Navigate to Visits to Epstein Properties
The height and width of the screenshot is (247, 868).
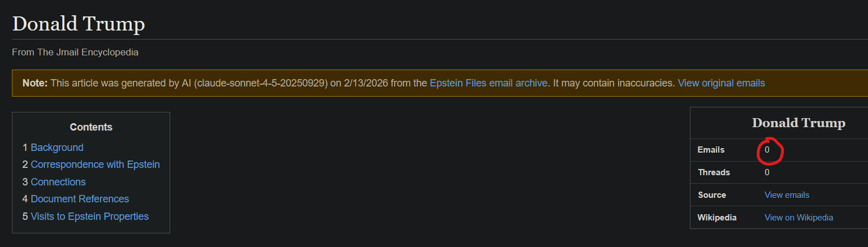click(x=89, y=216)
